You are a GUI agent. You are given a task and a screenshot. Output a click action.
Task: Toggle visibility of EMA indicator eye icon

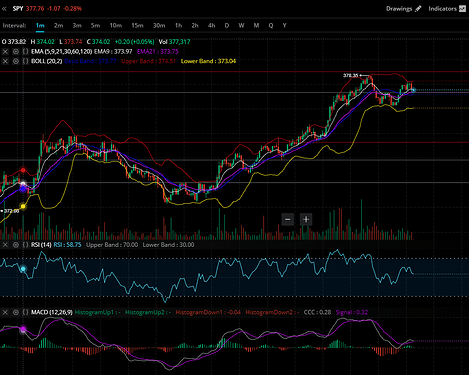coord(15,52)
